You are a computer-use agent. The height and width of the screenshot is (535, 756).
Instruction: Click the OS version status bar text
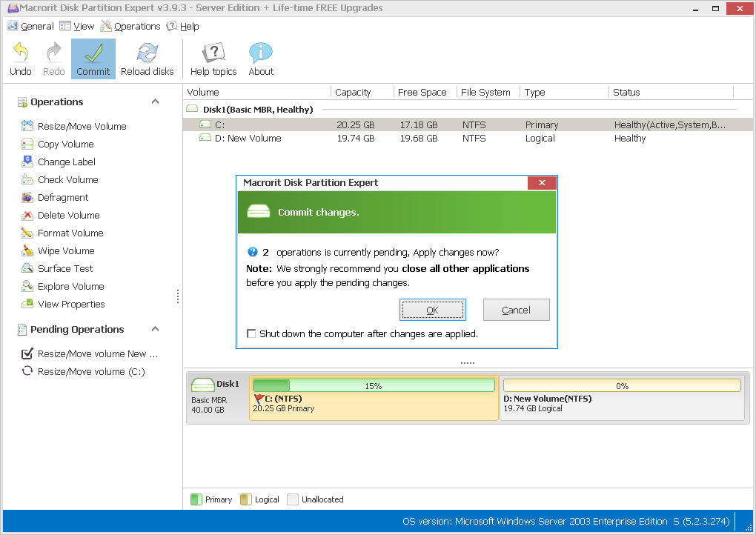(566, 521)
